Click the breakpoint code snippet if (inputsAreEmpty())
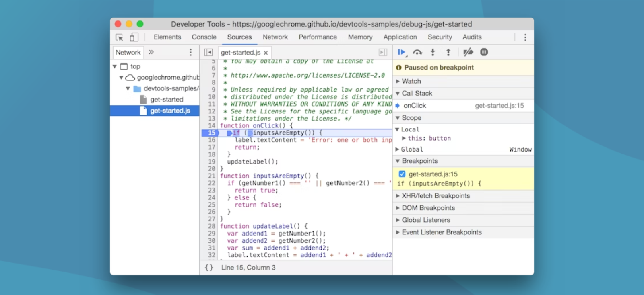644x295 pixels. pyautogui.click(x=439, y=184)
